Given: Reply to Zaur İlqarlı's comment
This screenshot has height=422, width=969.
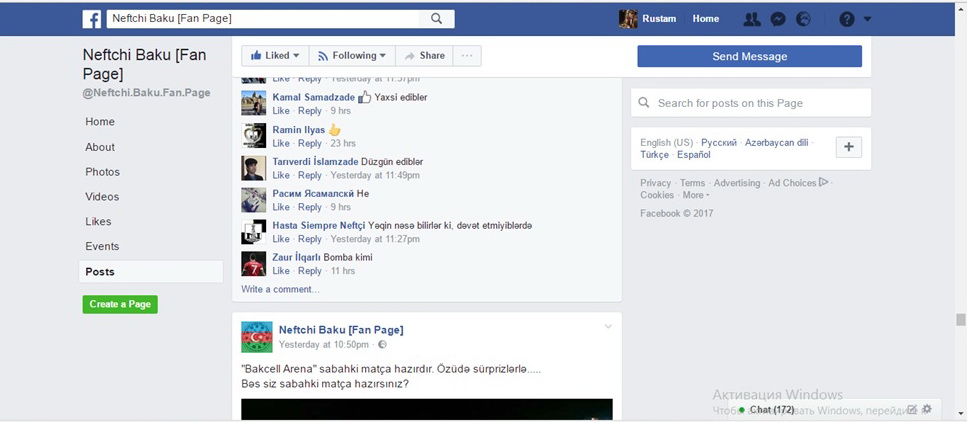Looking at the screenshot, I should (x=310, y=271).
